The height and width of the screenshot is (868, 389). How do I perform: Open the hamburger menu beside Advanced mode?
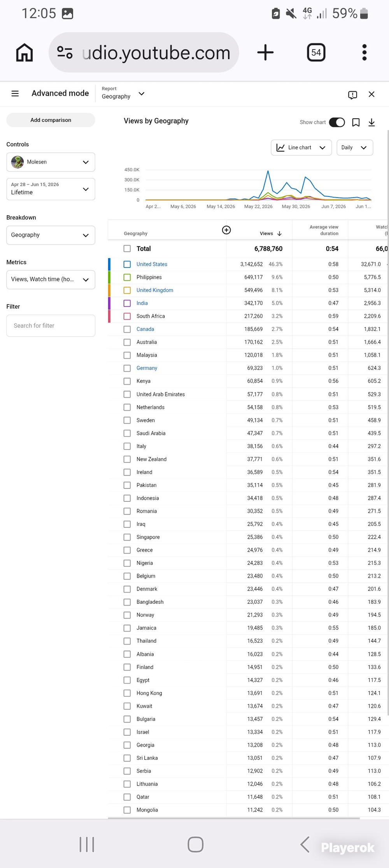[x=15, y=93]
